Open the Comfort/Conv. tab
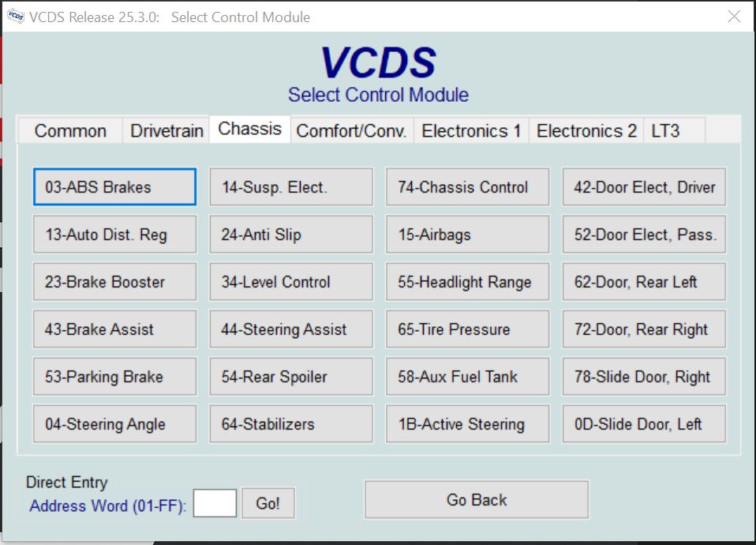 (x=351, y=131)
